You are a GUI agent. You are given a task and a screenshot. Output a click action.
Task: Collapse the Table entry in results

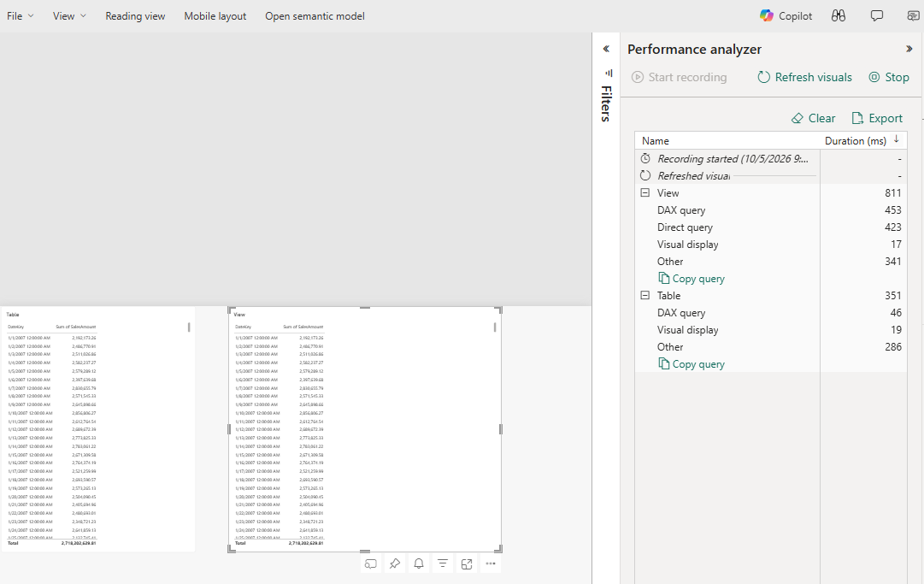(x=645, y=295)
